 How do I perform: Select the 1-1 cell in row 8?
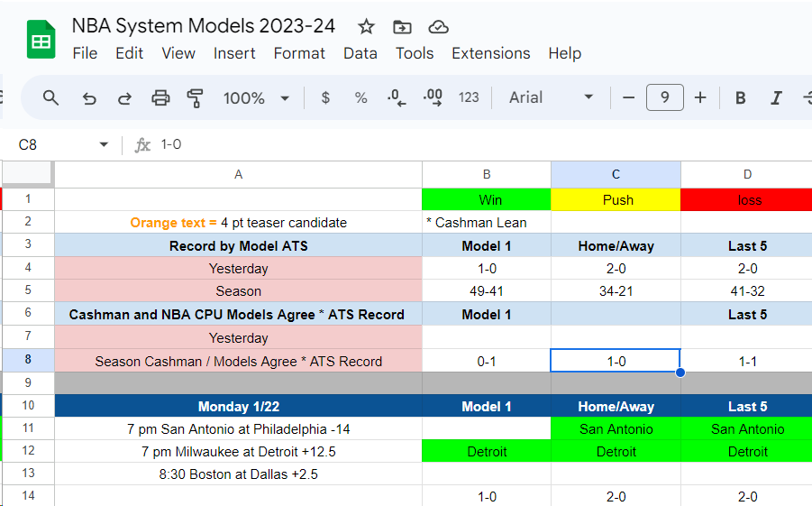pos(747,362)
